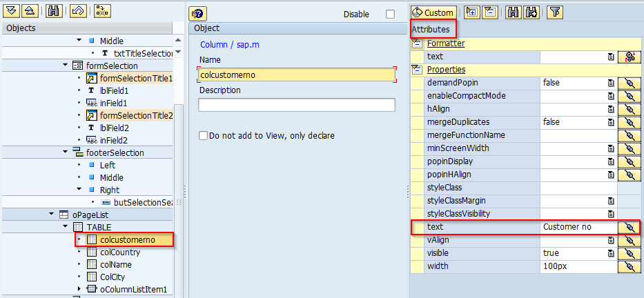Check 'Do not add to View, only declare'
Viewport: 644px width, 298px height.
click(203, 136)
